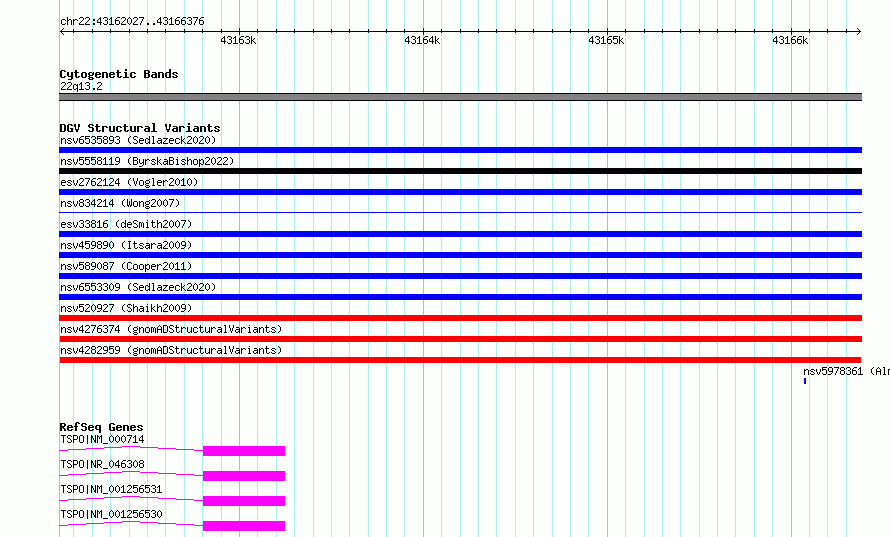Click the esv33816 (deSmith2007) label

coord(126,224)
